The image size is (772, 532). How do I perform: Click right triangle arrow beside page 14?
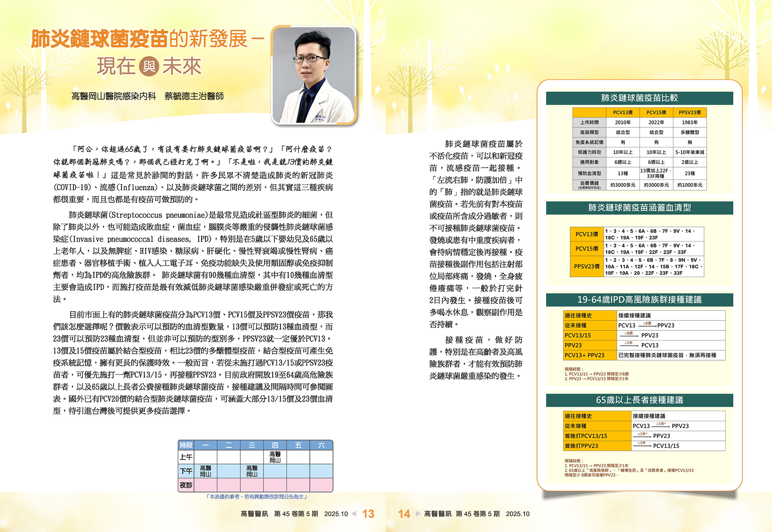(x=418, y=514)
